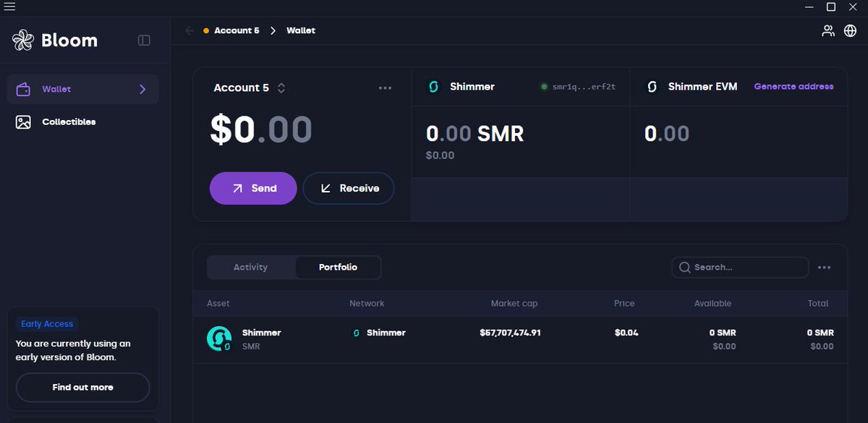Open the Account 5 switcher dropdown
868x423 pixels.
281,88
